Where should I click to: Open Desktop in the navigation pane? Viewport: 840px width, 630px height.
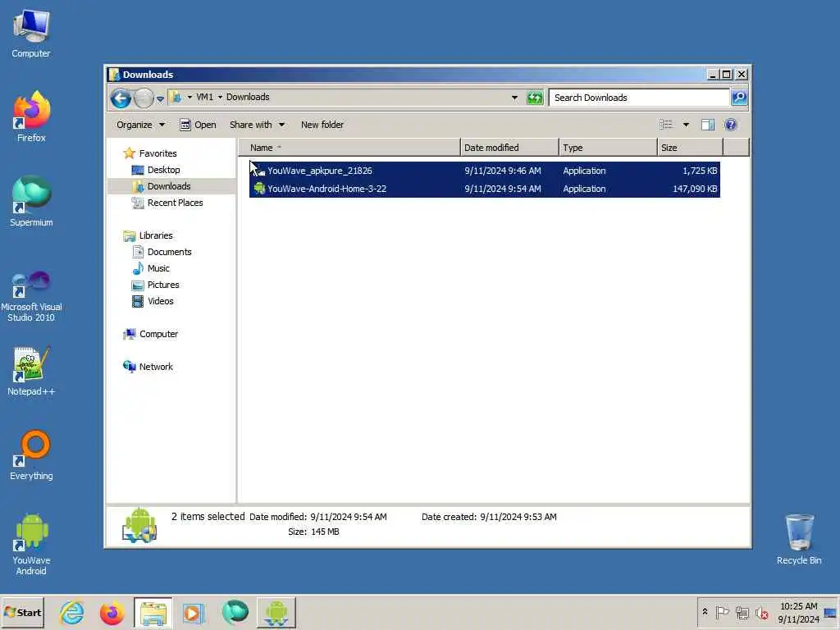163,170
